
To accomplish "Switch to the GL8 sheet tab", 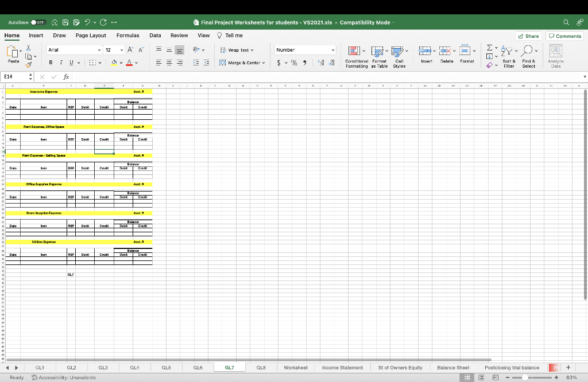I will point(261,368).
